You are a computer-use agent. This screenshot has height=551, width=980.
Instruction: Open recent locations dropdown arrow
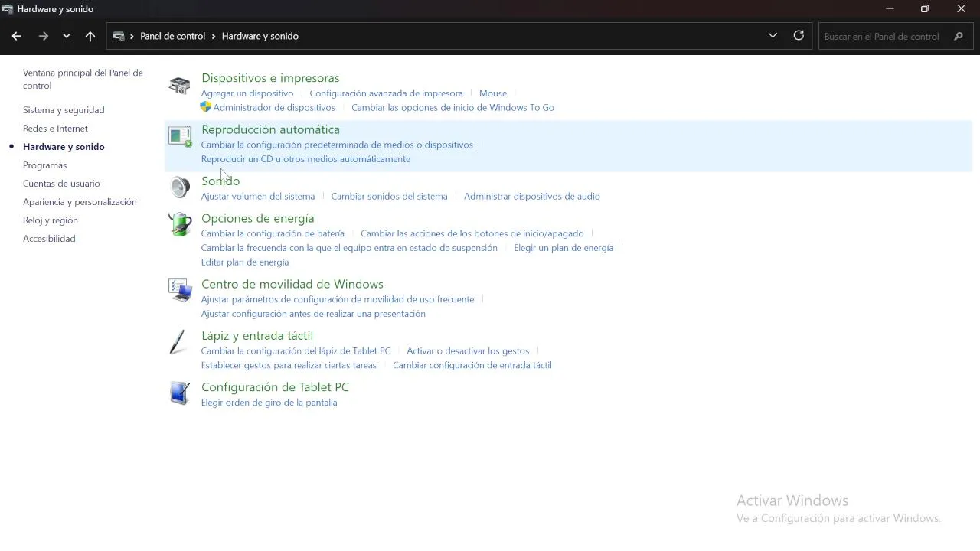point(67,36)
